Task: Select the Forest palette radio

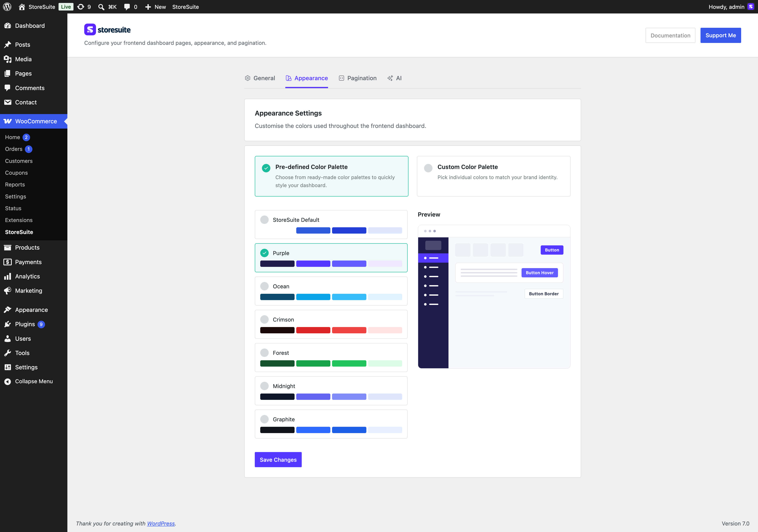Action: [264, 353]
